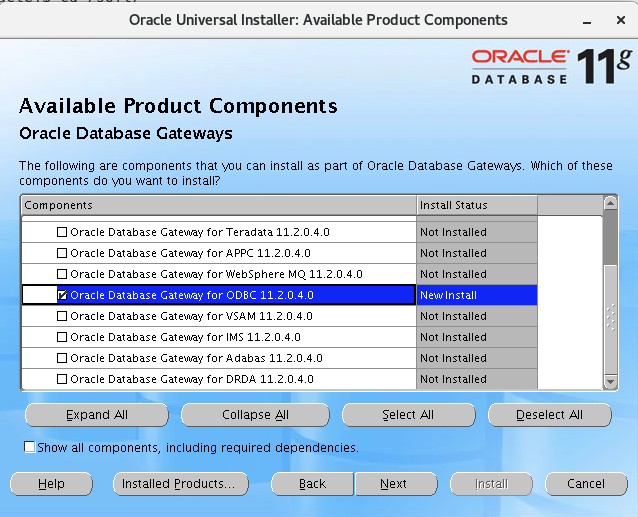The height and width of the screenshot is (517, 638).
Task: Select row Oracle Database Gateway for Adabas 11.2.0.4.0
Action: pos(219,358)
